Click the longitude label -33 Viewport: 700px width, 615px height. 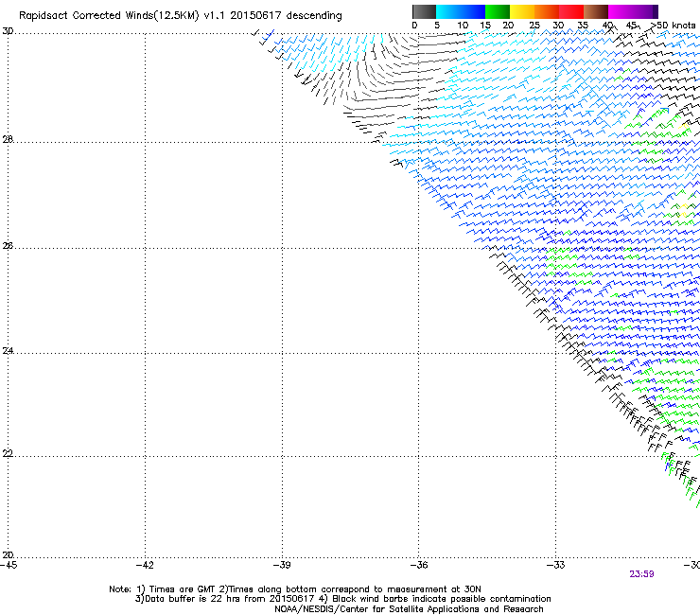556,565
